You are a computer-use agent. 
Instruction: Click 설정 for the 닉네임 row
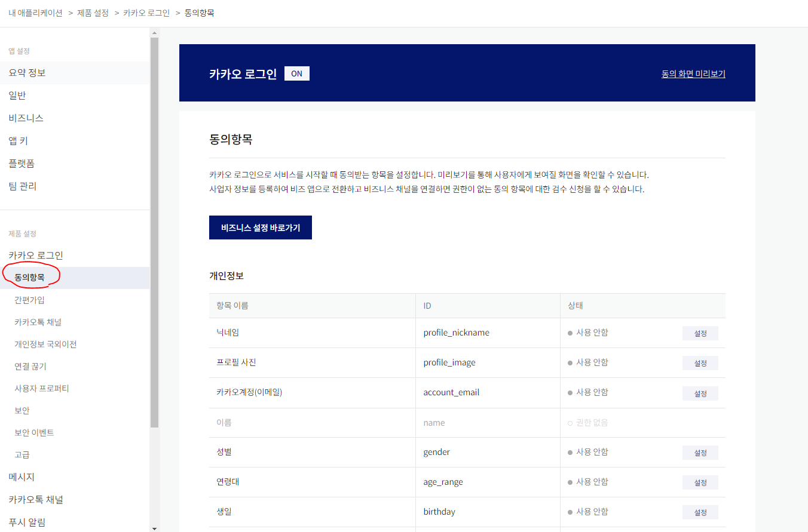click(700, 333)
